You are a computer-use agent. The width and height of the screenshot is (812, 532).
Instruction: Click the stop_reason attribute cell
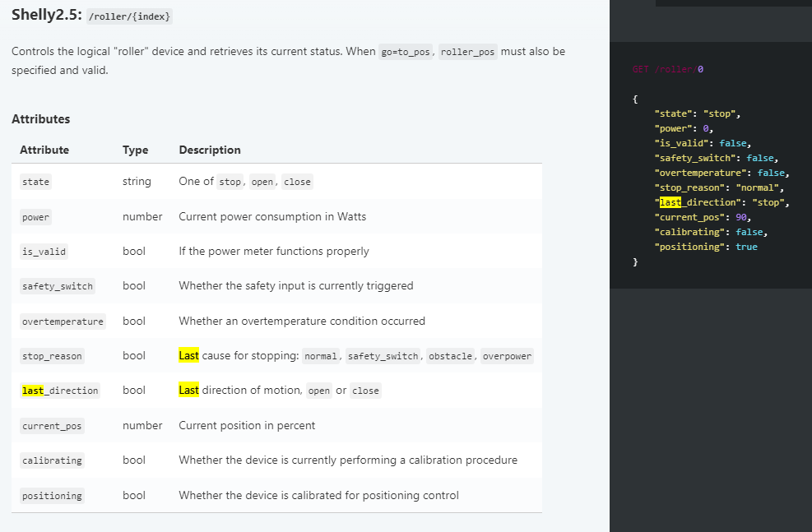point(52,356)
